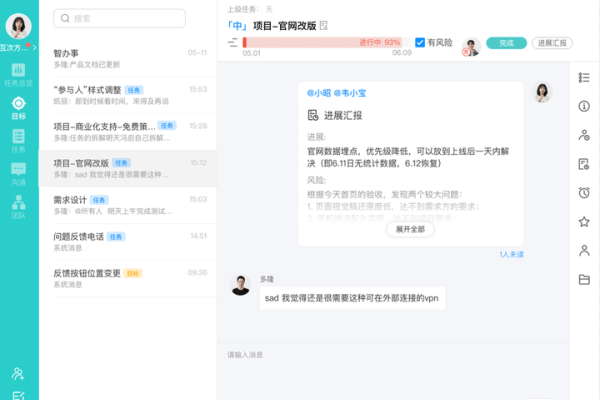Click the sender avatar beside report card
This screenshot has height=400, width=600.
542,92
